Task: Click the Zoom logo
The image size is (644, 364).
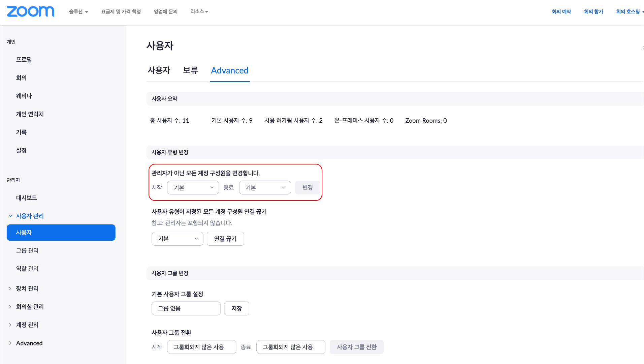Action: point(30,11)
